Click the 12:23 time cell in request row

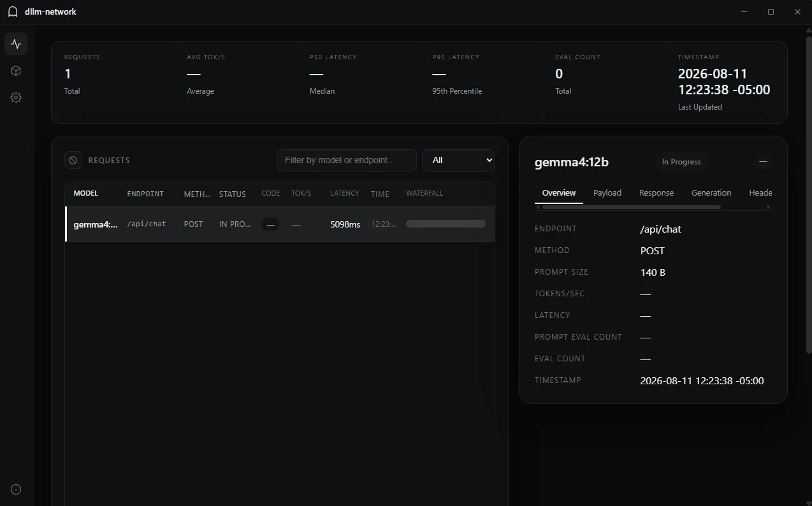coord(384,224)
